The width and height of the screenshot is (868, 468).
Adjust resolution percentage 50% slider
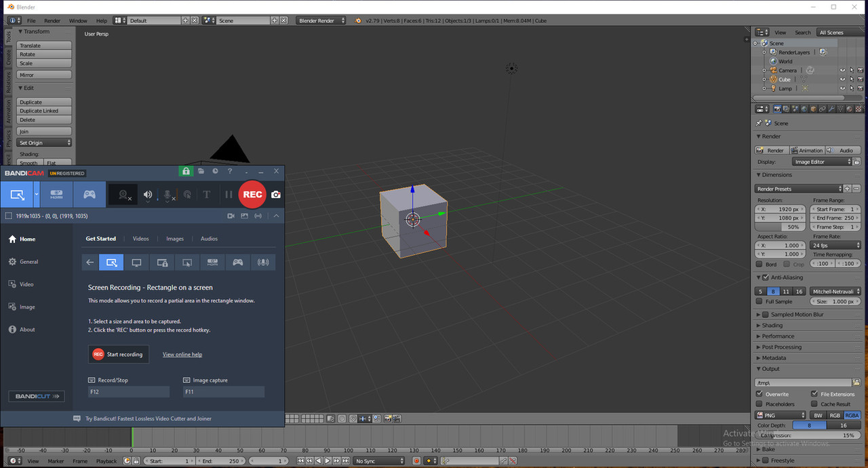tap(781, 227)
